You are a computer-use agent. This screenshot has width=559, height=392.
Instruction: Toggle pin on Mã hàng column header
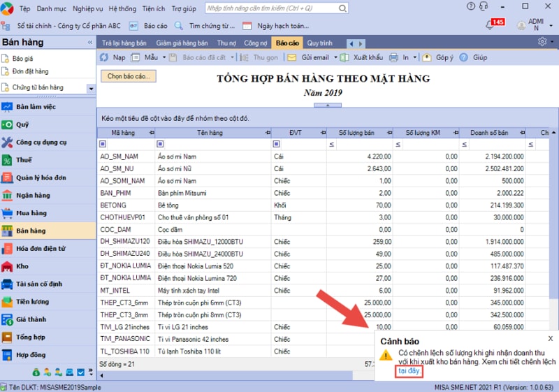[x=150, y=133]
